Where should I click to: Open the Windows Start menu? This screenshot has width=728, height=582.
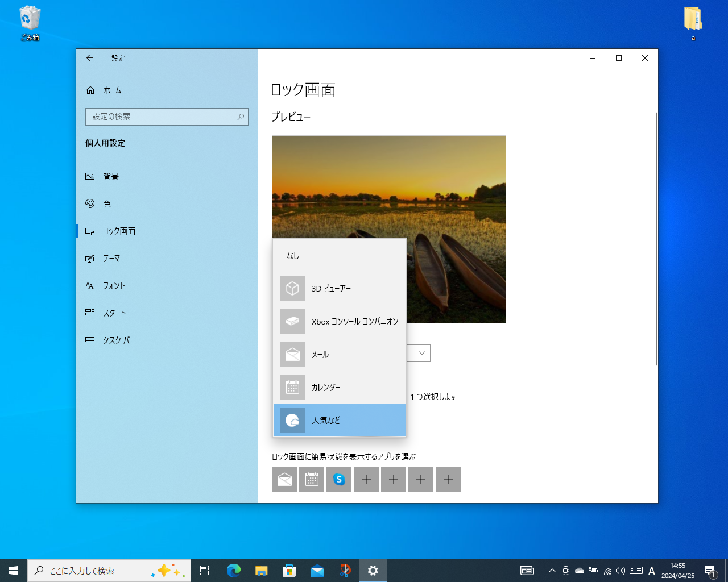(13, 570)
